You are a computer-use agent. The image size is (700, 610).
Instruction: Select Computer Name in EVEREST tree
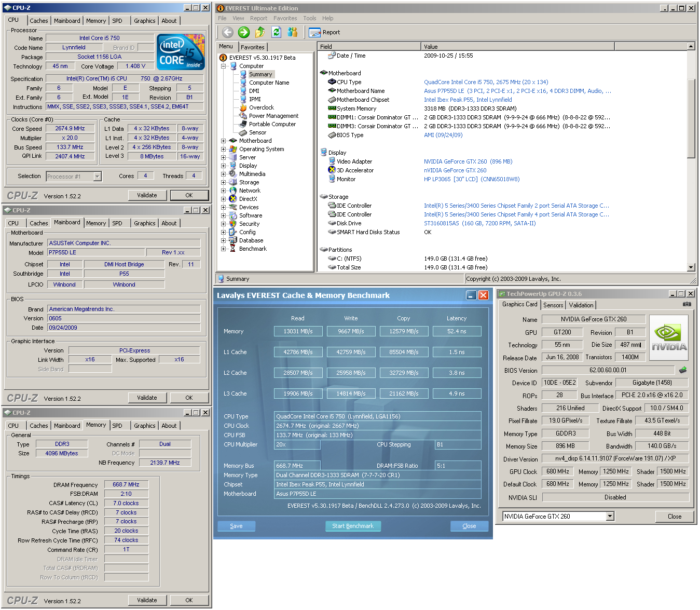(269, 83)
